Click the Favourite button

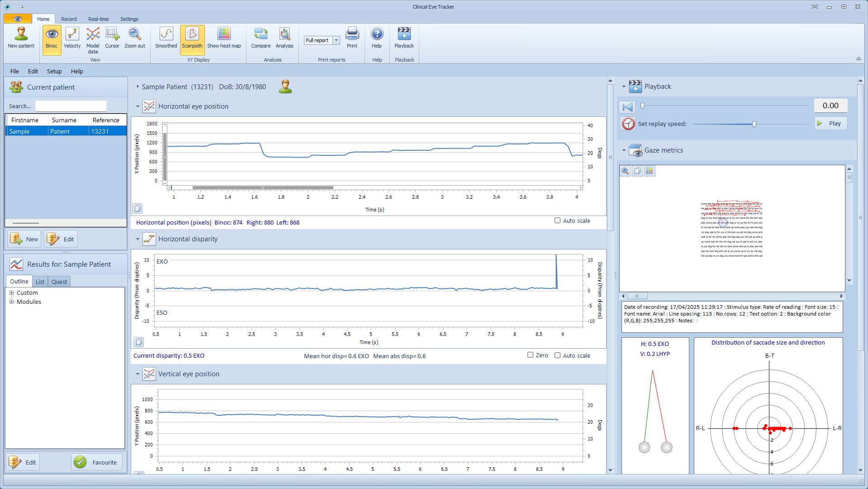click(97, 462)
